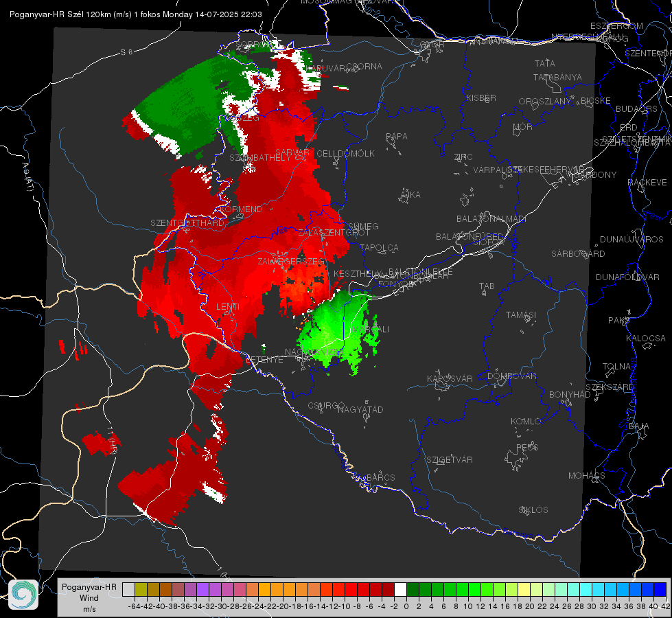Click the TATA city label

[x=545, y=63]
